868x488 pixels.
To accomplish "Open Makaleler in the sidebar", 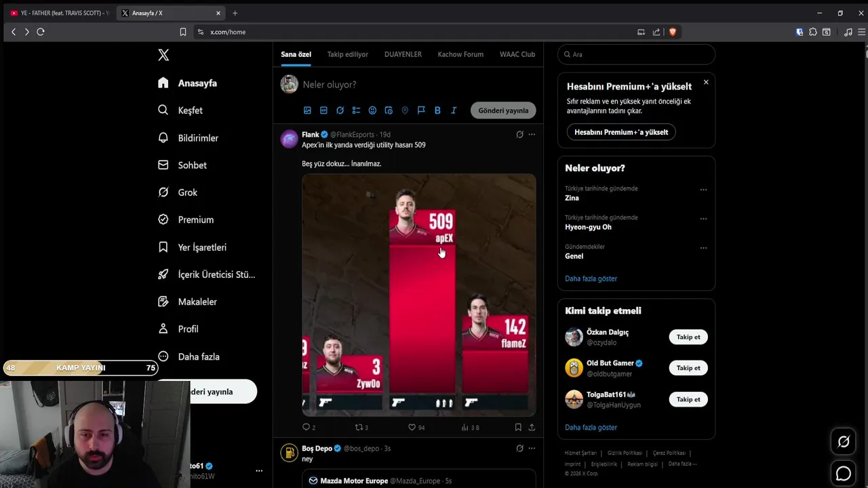I will [x=187, y=302].
